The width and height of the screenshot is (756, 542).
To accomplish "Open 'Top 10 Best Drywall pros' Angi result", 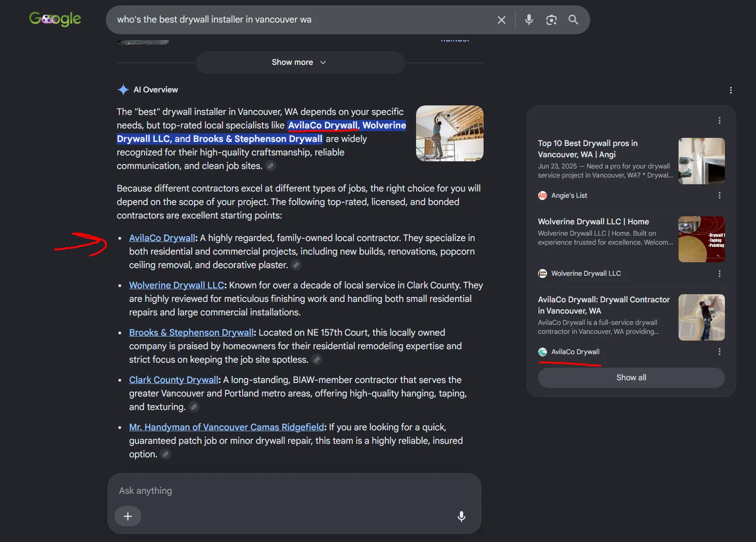I will (x=588, y=149).
